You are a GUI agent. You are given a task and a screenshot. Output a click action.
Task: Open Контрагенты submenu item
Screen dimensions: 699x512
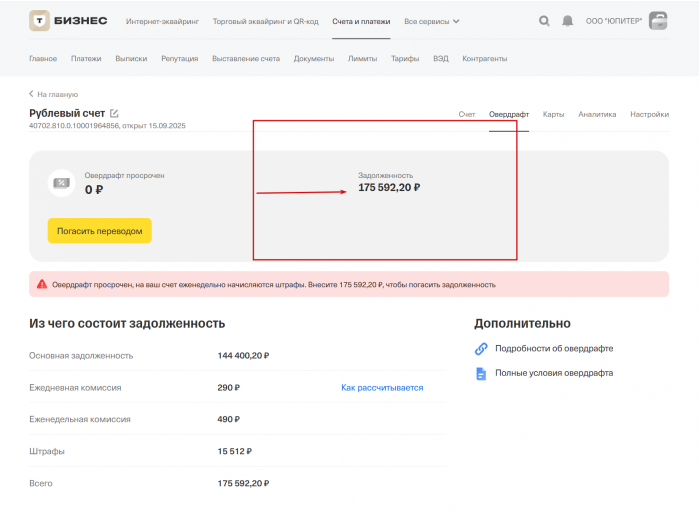[x=485, y=58]
